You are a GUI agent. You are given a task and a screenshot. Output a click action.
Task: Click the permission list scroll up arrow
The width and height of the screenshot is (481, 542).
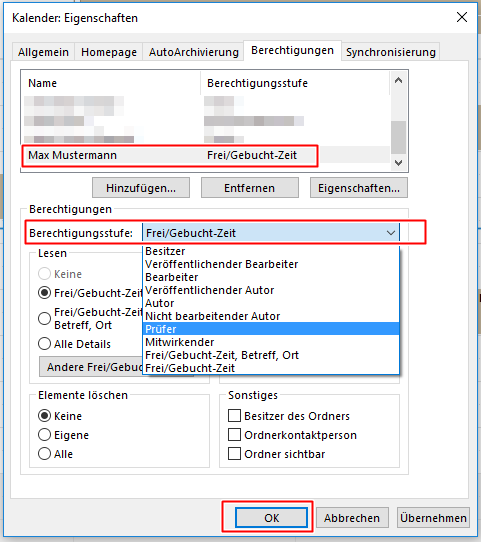pos(398,81)
